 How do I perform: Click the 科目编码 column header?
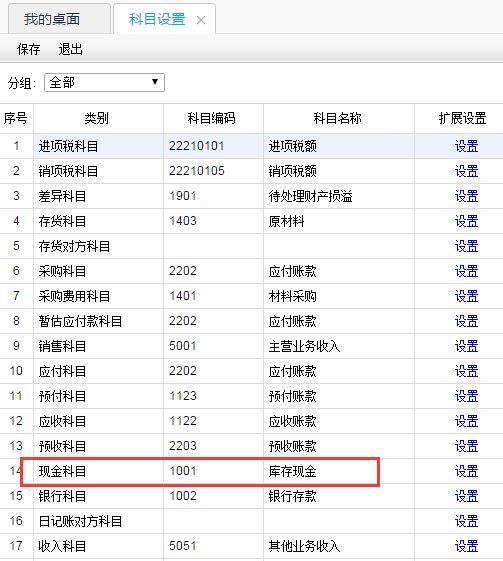(213, 118)
